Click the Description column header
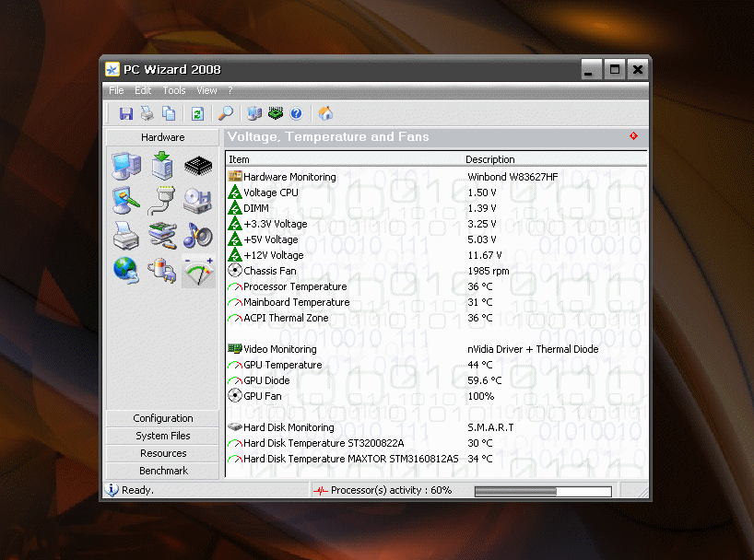 tap(489, 159)
